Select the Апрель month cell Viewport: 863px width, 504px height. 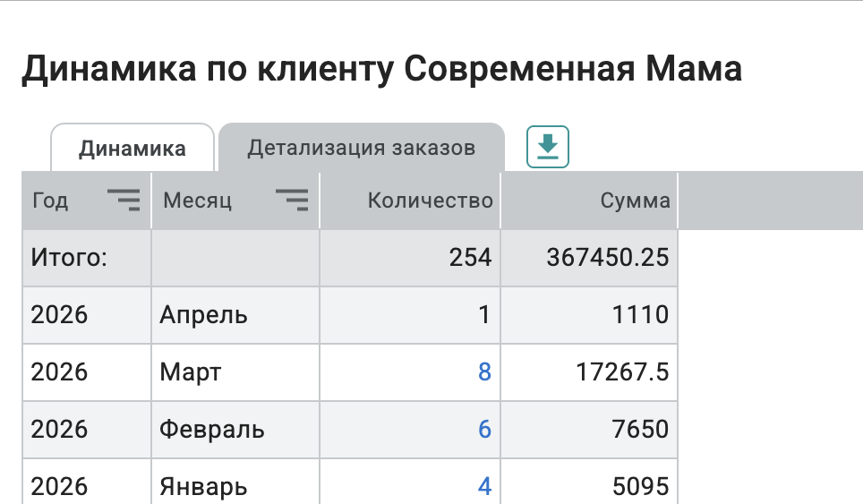(203, 315)
